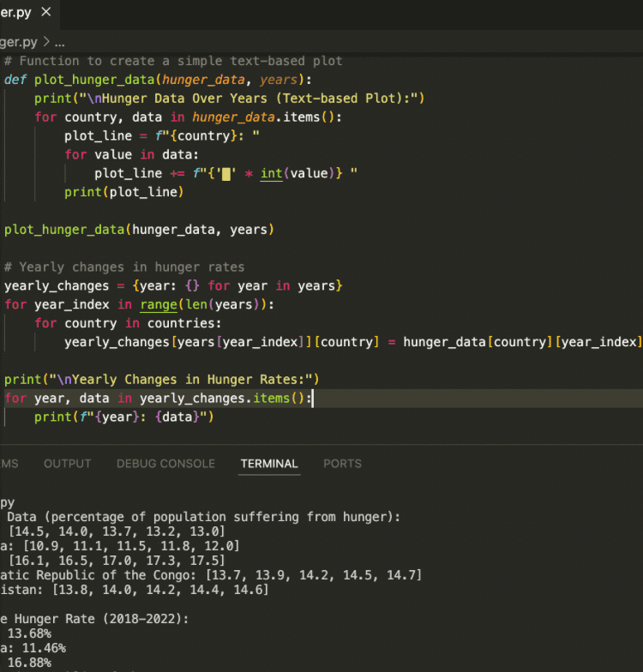Switch to the DEBUG CONSOLE tab
This screenshot has width=643, height=672.
point(166,464)
